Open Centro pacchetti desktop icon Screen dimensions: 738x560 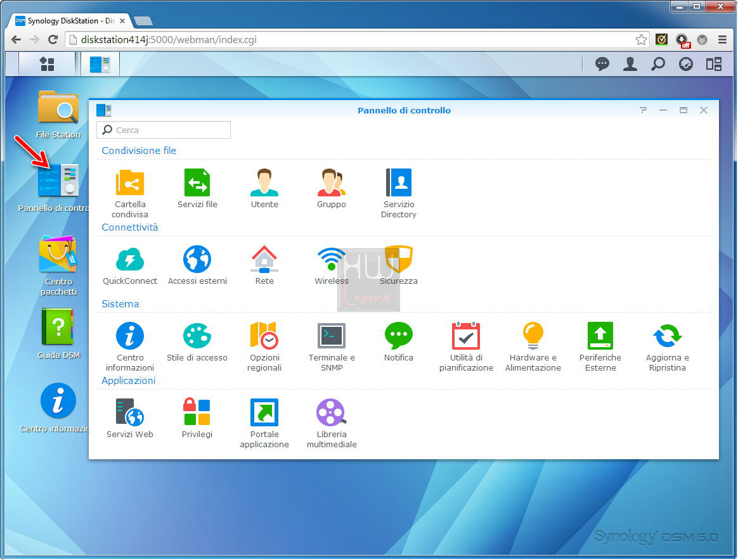click(x=58, y=265)
